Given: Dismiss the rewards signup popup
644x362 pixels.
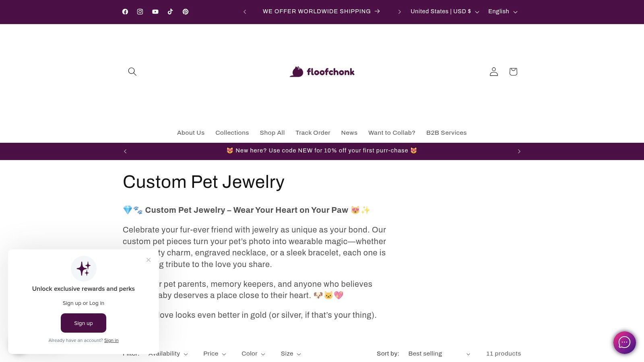Looking at the screenshot, I should click(x=149, y=260).
